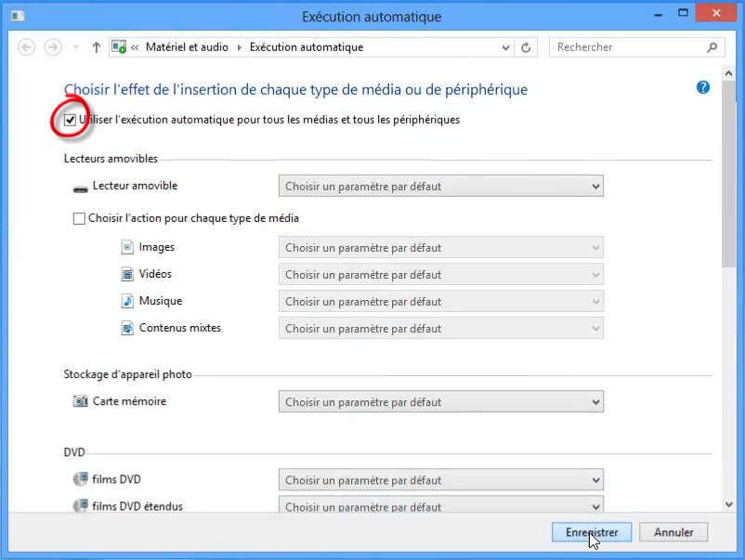This screenshot has width=745, height=560.
Task: Refresh the address bar location
Action: click(527, 47)
